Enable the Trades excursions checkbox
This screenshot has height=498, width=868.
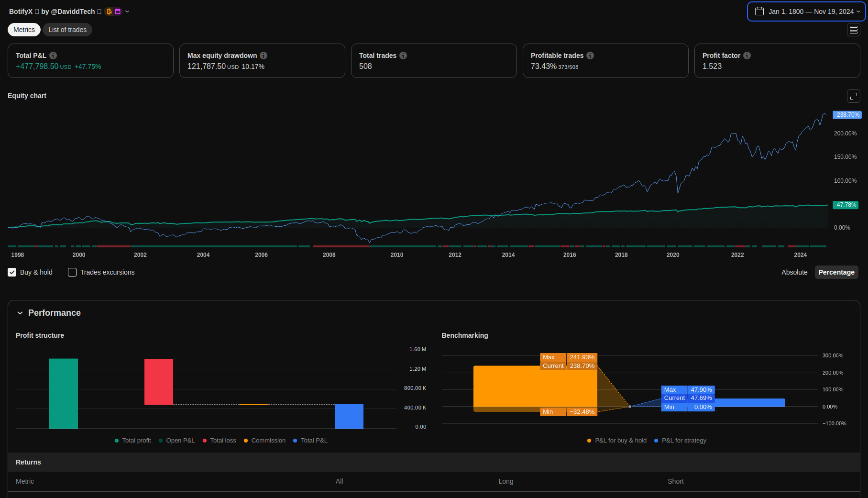[72, 272]
